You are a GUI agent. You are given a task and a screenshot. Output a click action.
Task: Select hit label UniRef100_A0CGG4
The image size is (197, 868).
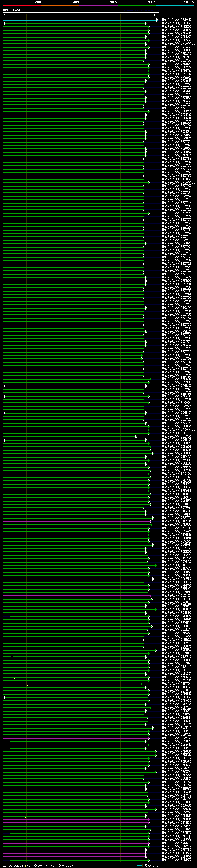click(177, 403)
